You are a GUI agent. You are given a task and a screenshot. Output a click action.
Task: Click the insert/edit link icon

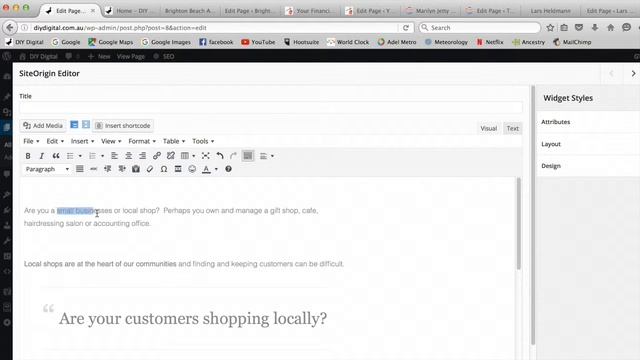coord(157,156)
